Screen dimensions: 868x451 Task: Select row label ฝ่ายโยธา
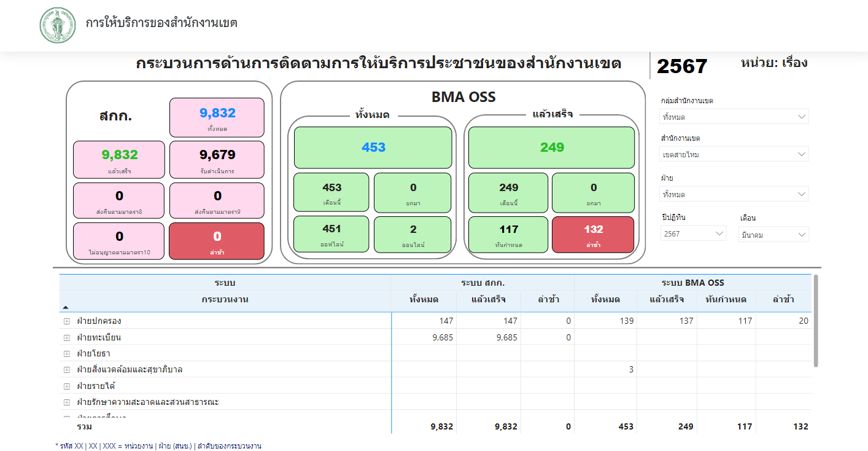[94, 354]
